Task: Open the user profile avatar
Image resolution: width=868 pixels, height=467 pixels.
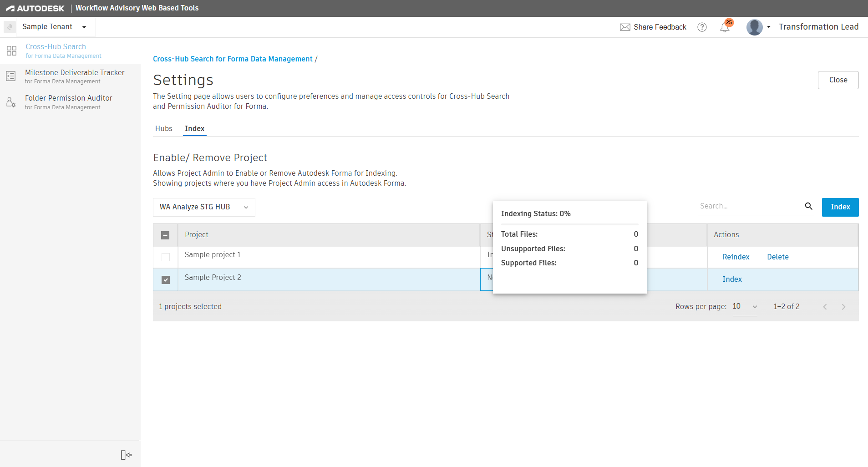Action: pos(754,27)
